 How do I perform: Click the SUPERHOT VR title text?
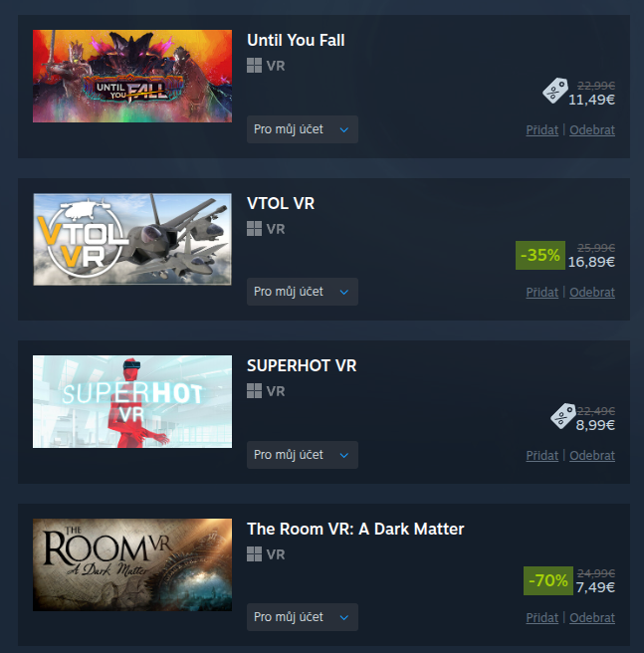[302, 365]
